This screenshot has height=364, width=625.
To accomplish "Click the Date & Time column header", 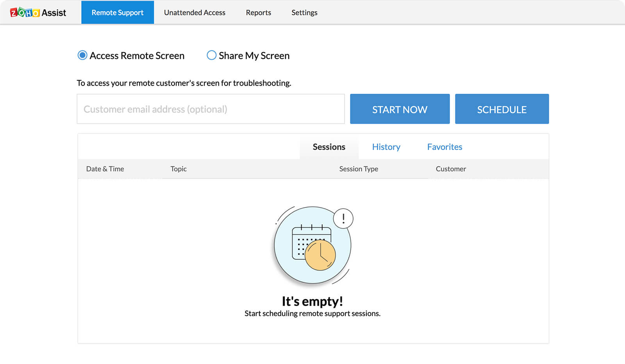I will click(105, 169).
